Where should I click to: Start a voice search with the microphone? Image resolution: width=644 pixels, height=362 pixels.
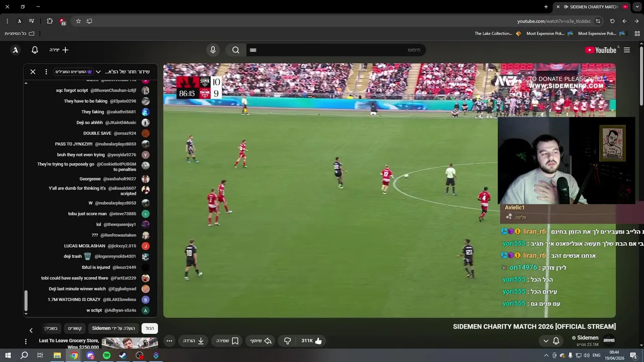pos(213,50)
